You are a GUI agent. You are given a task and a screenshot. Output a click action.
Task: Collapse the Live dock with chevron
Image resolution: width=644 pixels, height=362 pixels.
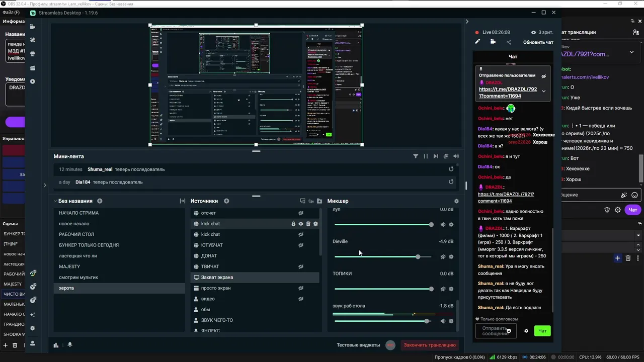467,22
